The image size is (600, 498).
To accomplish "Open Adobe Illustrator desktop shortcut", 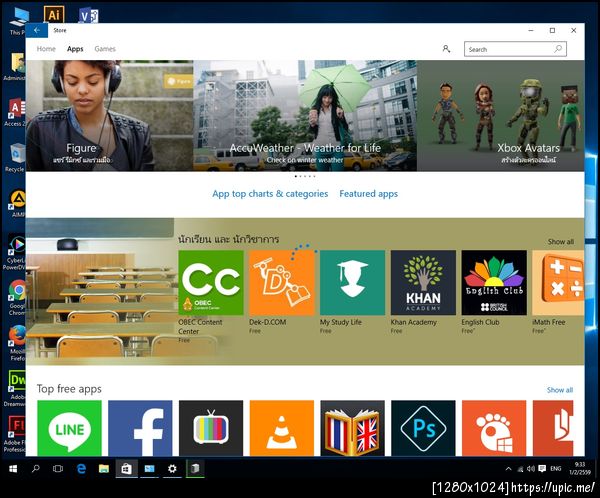I will point(54,15).
